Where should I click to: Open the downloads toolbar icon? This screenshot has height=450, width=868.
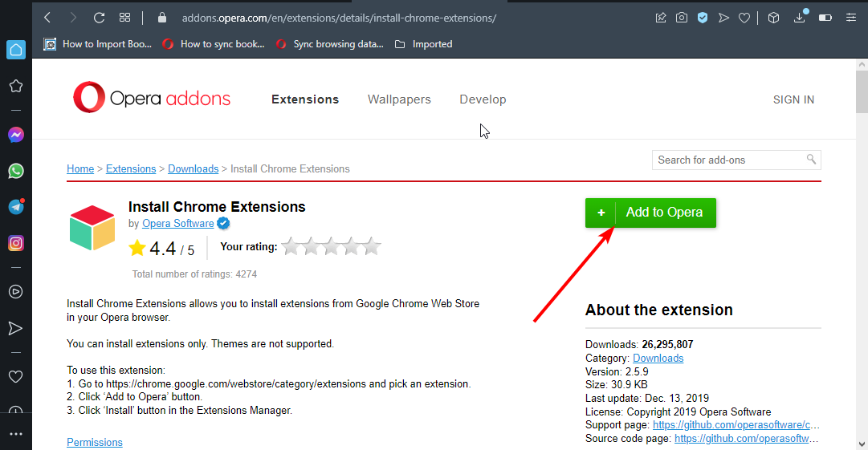(800, 18)
